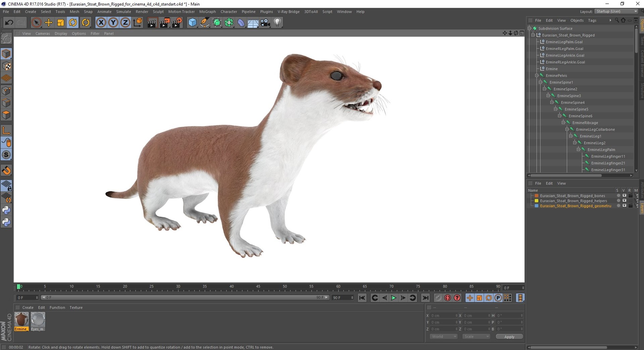
Task: Collapse the Subdivision Surface object
Action: tap(529, 28)
